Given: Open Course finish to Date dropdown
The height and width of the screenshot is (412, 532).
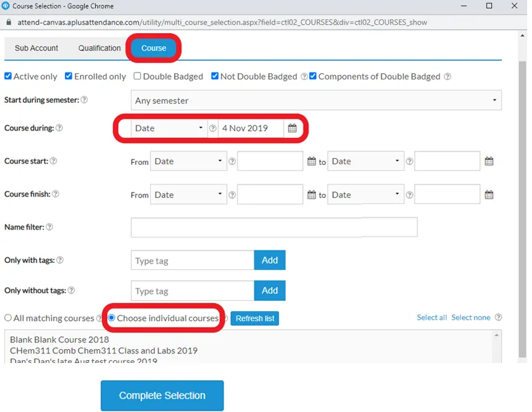Looking at the screenshot, I should [366, 195].
